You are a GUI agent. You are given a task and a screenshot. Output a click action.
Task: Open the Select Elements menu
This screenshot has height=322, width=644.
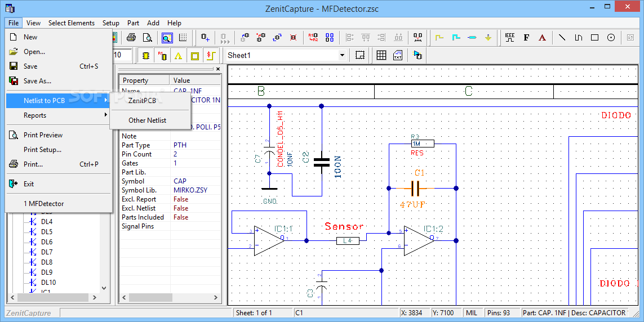pyautogui.click(x=72, y=23)
